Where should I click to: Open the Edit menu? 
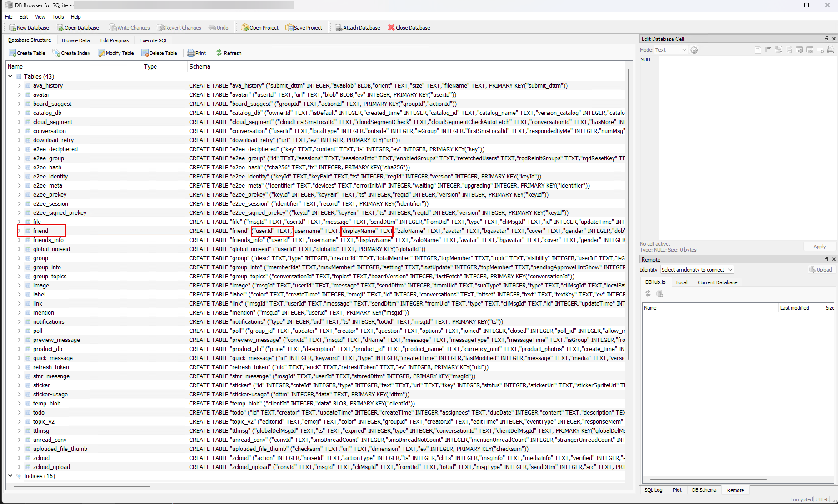tap(24, 17)
